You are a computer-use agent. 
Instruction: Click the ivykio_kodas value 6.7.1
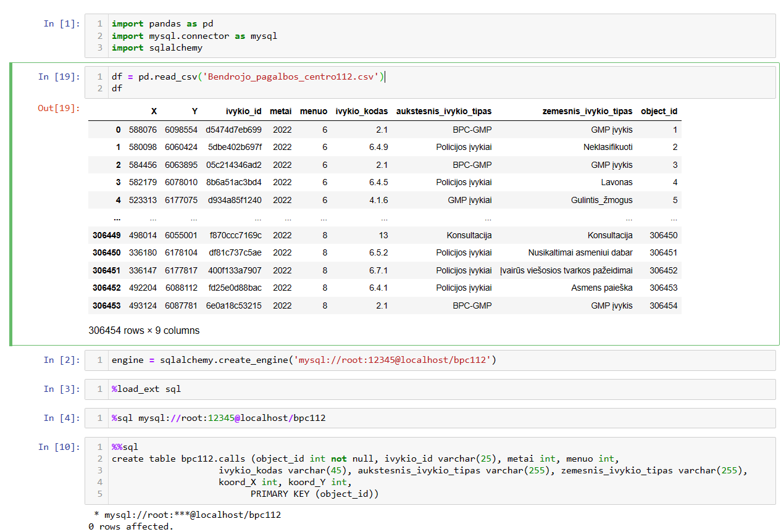[378, 270]
